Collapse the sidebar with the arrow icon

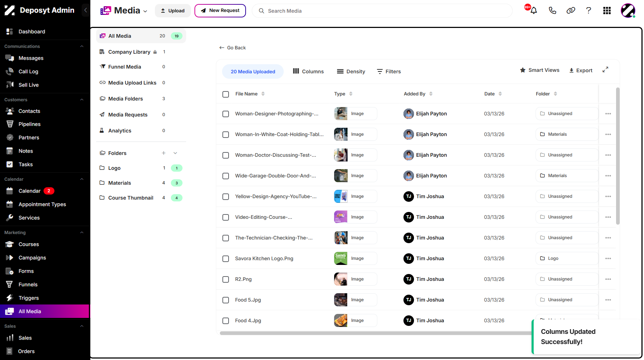(x=86, y=10)
